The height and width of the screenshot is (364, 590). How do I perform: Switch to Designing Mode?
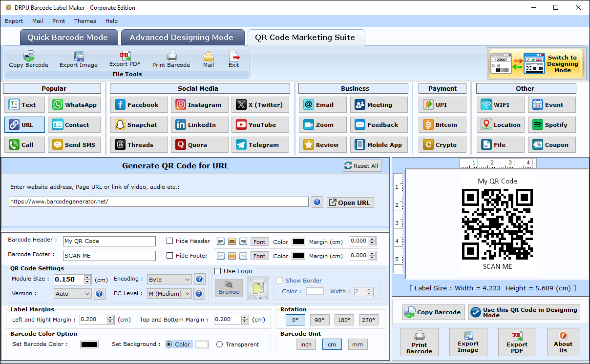tap(536, 63)
